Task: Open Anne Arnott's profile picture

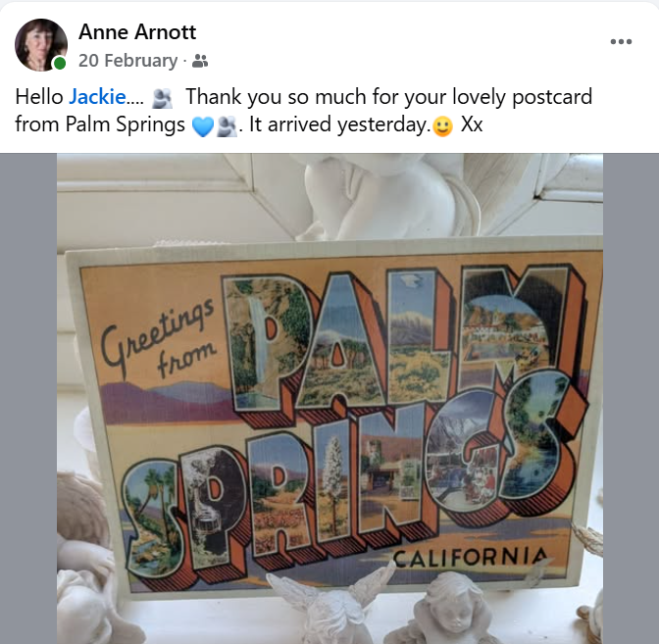Action: (41, 44)
